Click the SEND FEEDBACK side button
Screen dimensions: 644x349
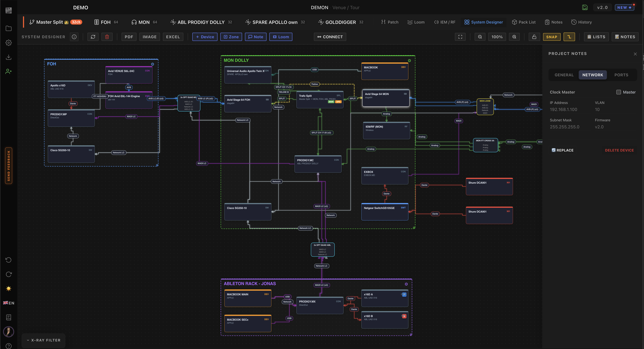click(x=8, y=166)
